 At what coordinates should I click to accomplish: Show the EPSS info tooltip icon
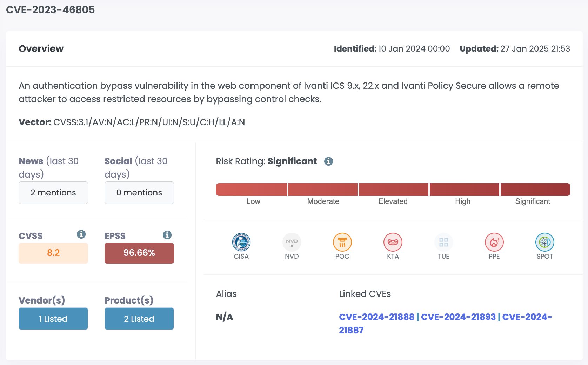167,235
